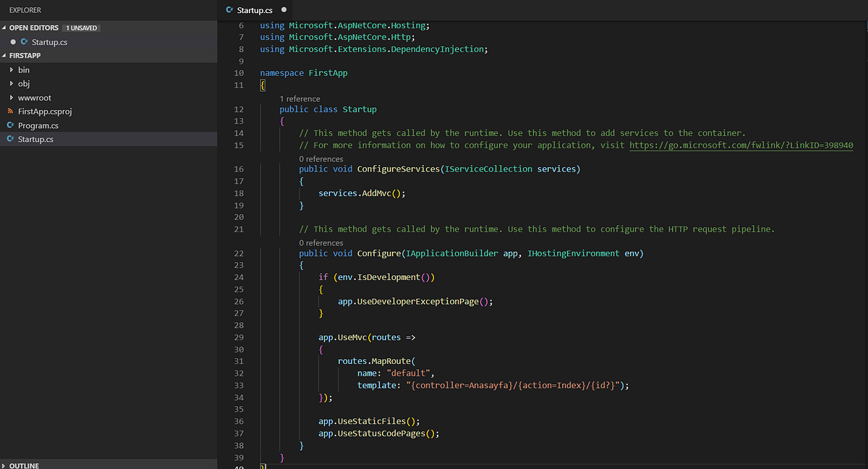Image resolution: width=868 pixels, height=469 pixels.
Task: Click the C# icon beside Startup.cs in sidebar
Action: [10, 139]
